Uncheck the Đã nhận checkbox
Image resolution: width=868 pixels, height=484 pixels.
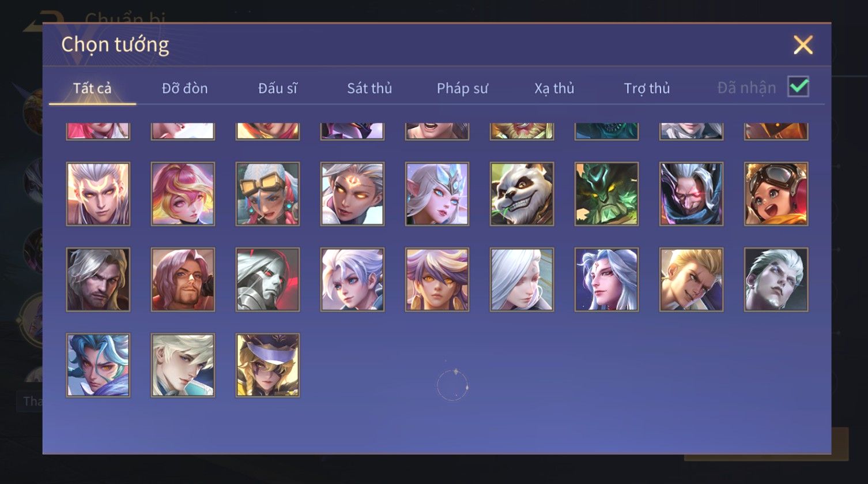coord(798,87)
